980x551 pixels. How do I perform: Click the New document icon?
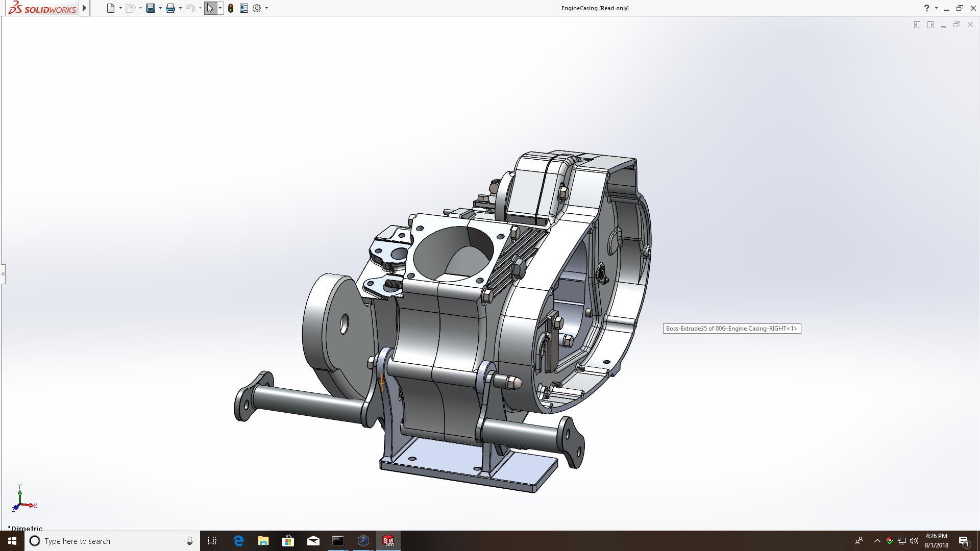click(x=110, y=8)
